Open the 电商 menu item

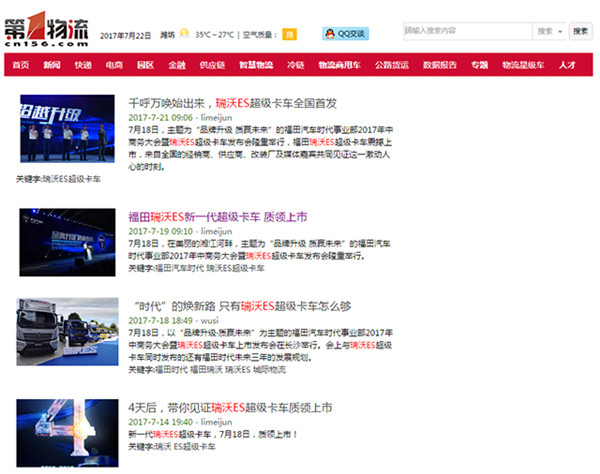pyautogui.click(x=114, y=65)
